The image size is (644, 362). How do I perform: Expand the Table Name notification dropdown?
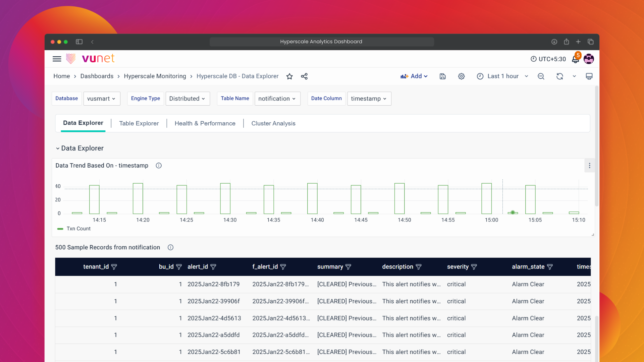(277, 99)
